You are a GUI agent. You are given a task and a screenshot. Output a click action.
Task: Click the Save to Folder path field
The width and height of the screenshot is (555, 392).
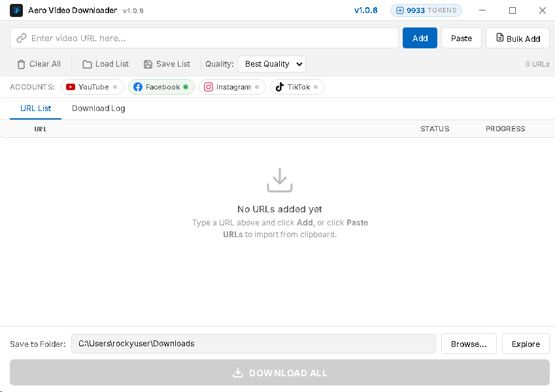(254, 344)
